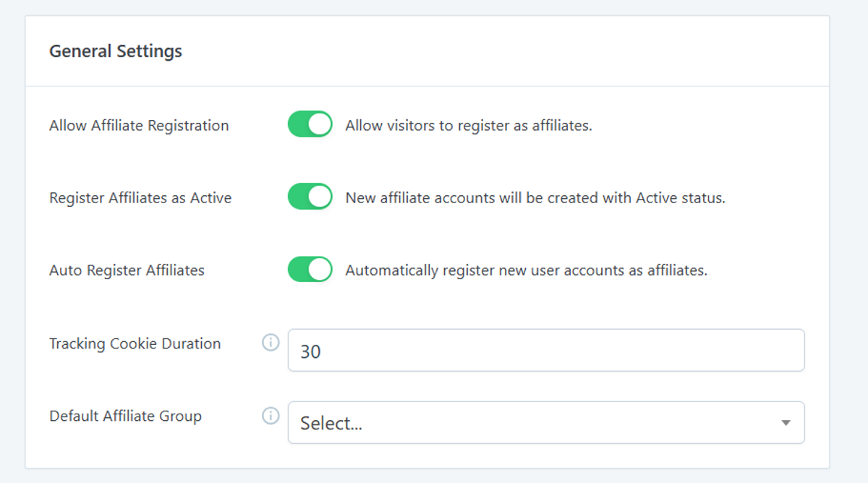Open the Default Affiliate Group dropdown

tap(546, 423)
